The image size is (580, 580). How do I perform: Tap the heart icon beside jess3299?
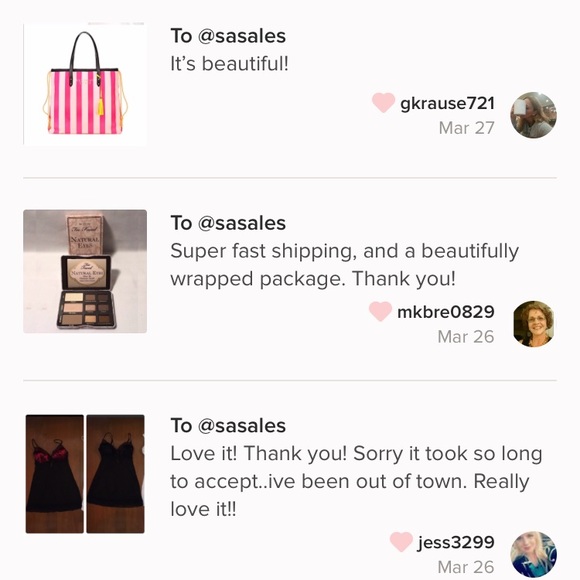[x=401, y=542]
